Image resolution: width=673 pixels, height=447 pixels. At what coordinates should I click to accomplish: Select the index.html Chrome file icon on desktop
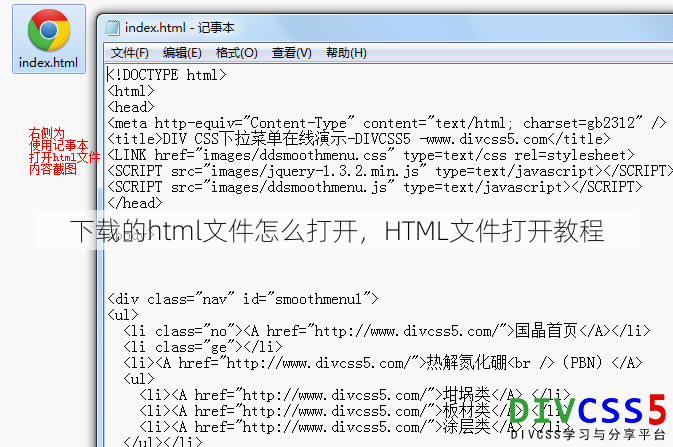click(x=49, y=39)
